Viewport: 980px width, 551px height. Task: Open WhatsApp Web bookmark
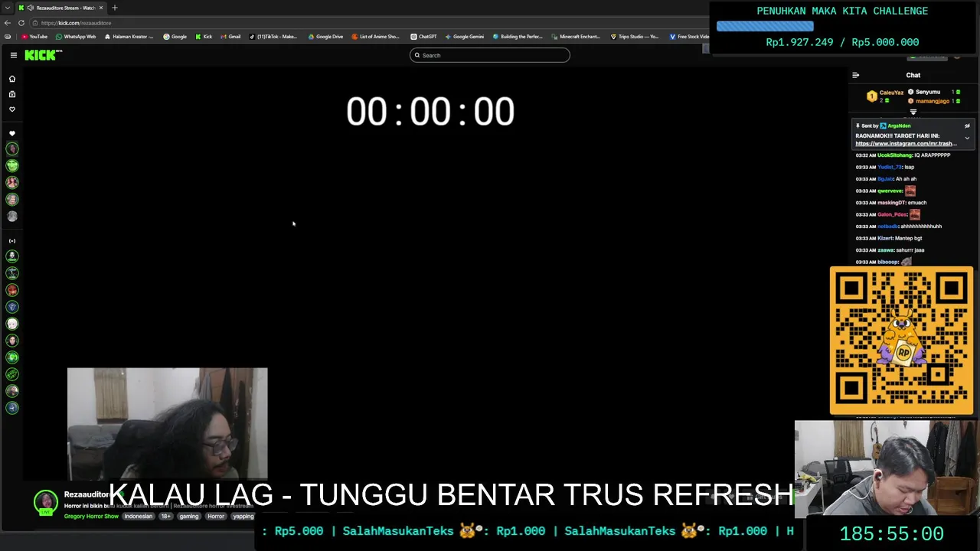pyautogui.click(x=75, y=37)
